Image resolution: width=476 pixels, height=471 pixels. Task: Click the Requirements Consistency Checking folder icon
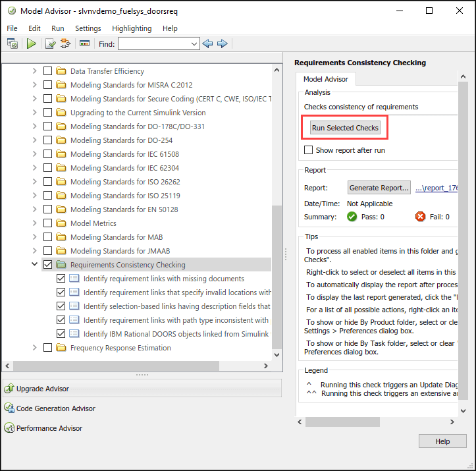pyautogui.click(x=61, y=265)
